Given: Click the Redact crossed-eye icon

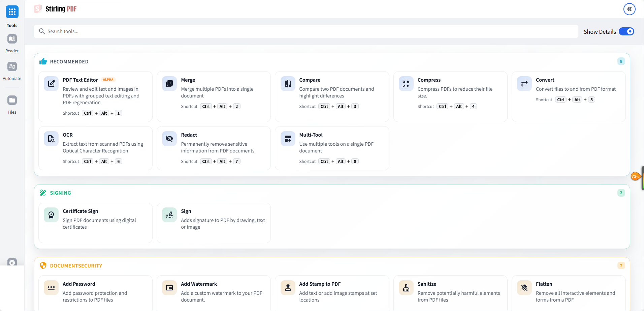Looking at the screenshot, I should coord(169,138).
